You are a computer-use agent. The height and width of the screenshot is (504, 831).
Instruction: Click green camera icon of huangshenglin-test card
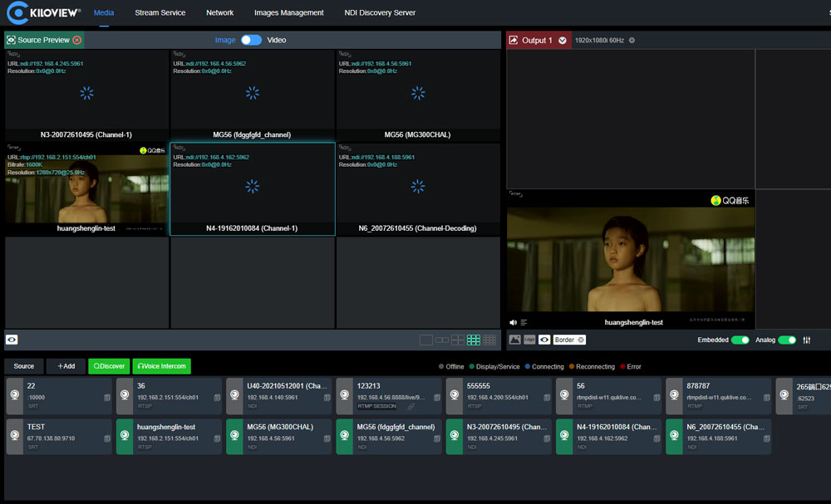tap(125, 436)
